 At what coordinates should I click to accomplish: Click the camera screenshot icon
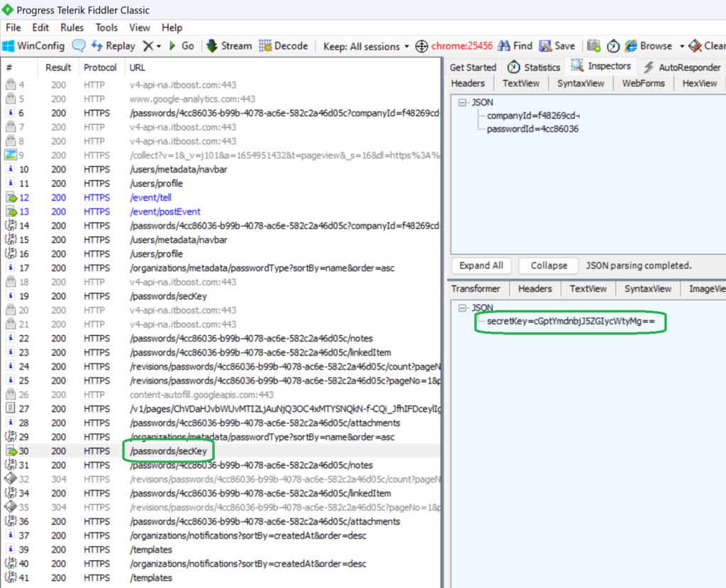[593, 46]
